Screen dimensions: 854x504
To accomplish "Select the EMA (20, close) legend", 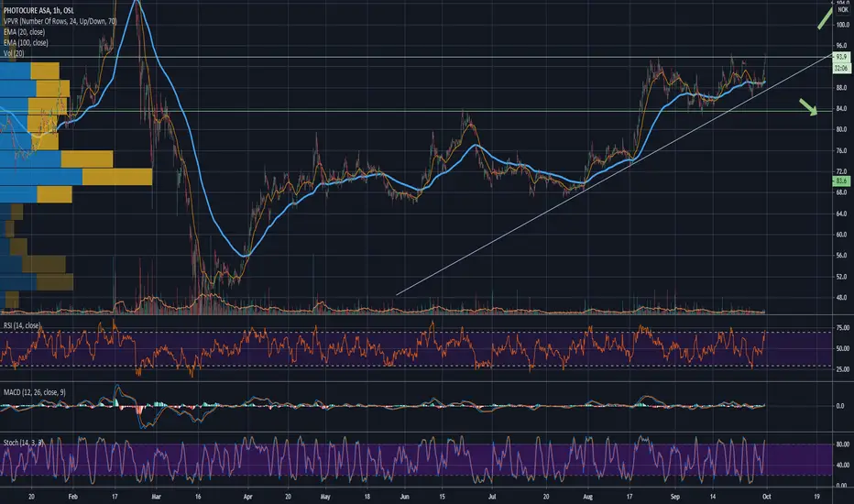I will (24, 32).
